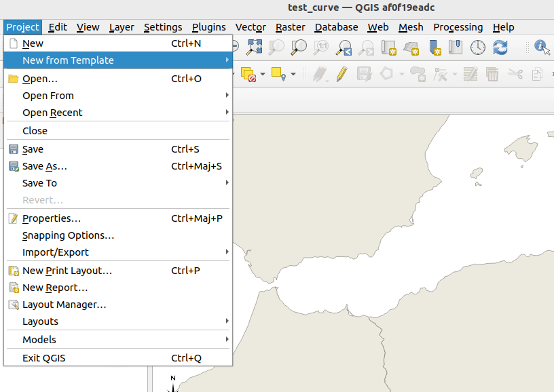Click Zoom Last view icon
This screenshot has width=554, height=392.
[x=345, y=47]
